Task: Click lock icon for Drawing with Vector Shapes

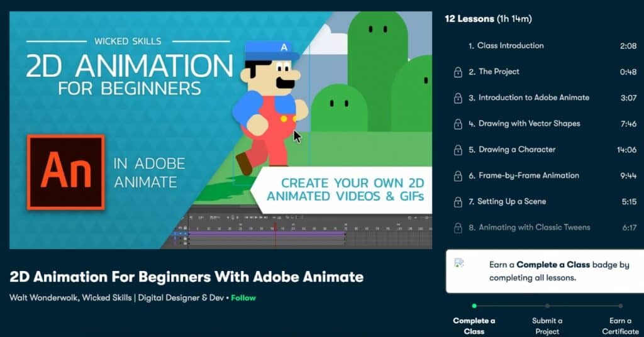Action: 458,124
